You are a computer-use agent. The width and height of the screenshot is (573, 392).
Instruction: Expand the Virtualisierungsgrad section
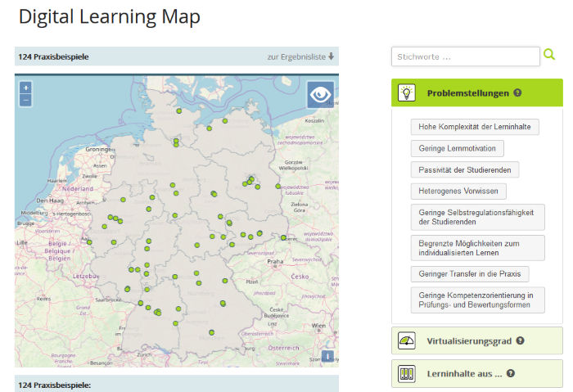click(477, 341)
